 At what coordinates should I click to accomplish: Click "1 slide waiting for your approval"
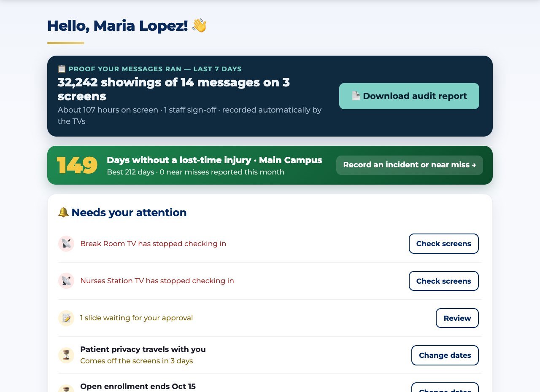point(137,318)
